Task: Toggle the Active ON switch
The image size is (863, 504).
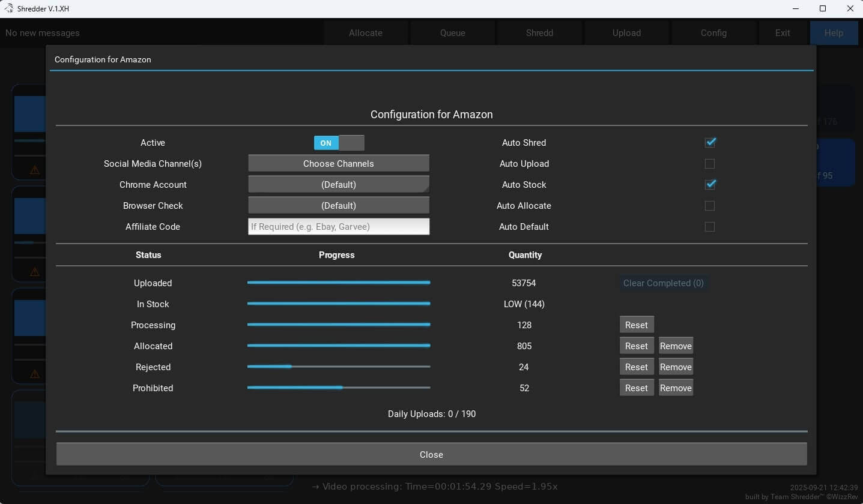Action: pyautogui.click(x=339, y=143)
